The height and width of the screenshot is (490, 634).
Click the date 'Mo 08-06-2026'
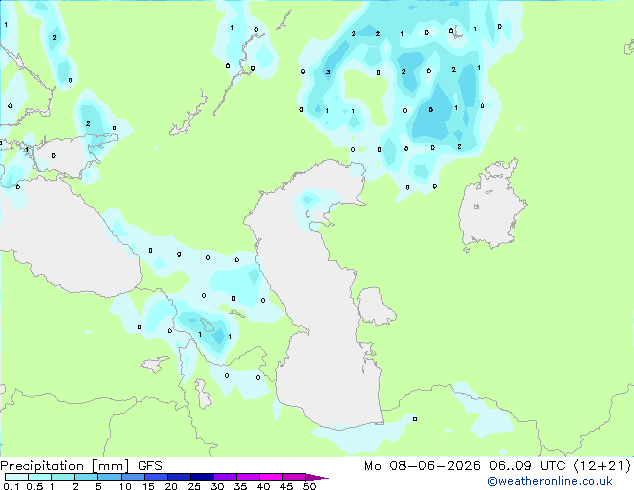tap(422, 466)
